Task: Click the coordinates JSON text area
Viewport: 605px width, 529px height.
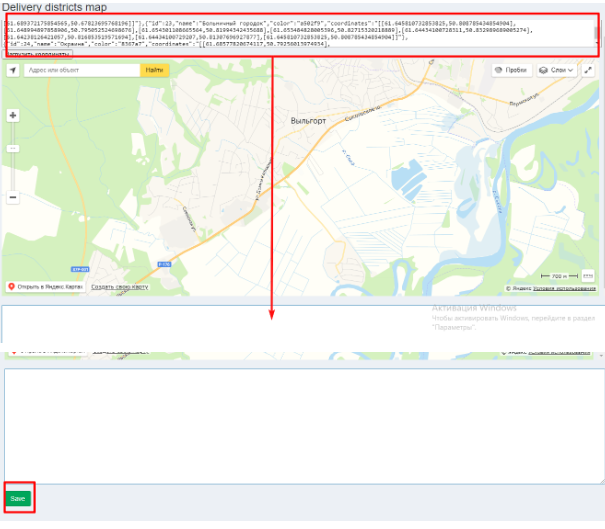Action: (x=299, y=34)
